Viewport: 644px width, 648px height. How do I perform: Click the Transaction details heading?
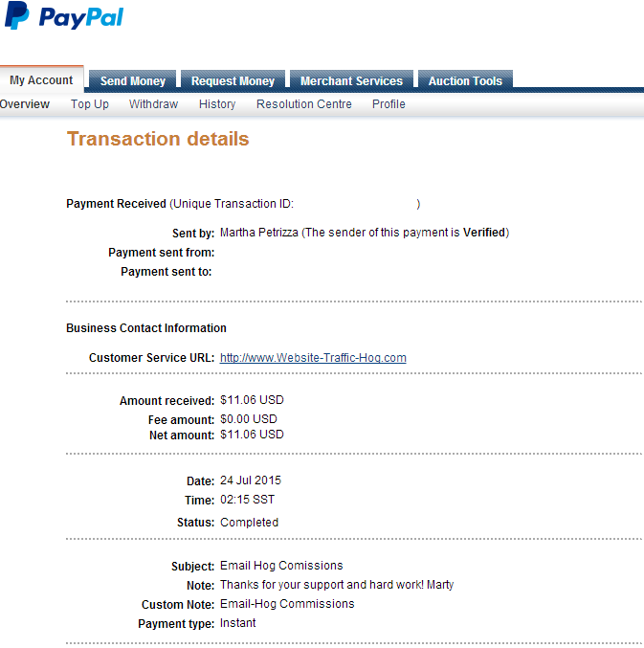[x=158, y=139]
